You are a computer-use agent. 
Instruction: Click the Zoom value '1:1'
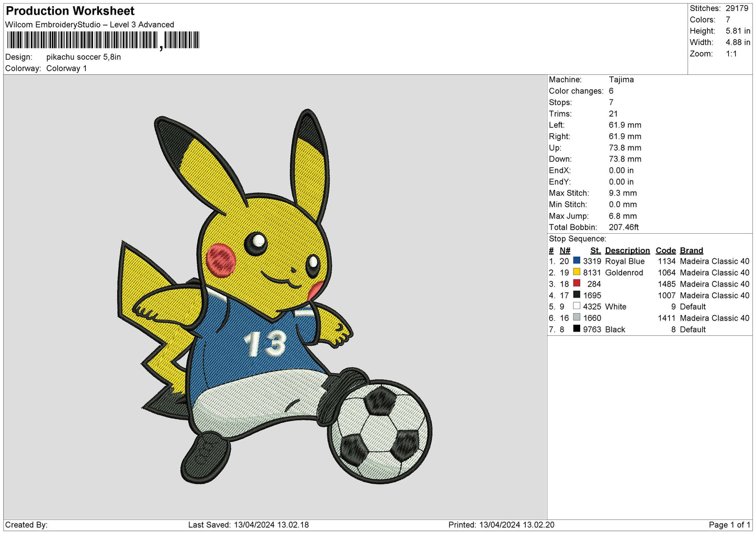(x=731, y=54)
